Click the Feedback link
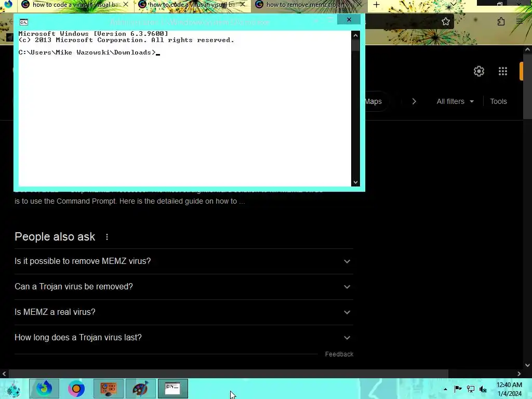 (339, 354)
